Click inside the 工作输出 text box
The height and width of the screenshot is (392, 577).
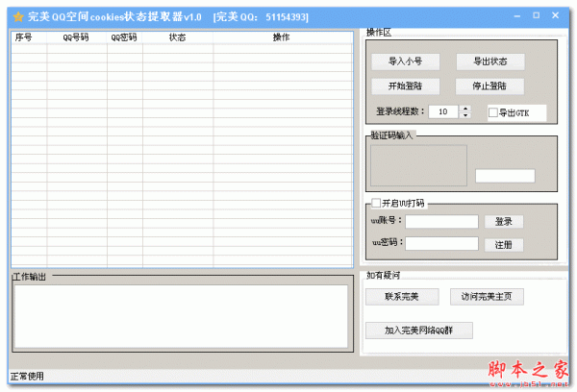tap(181, 316)
